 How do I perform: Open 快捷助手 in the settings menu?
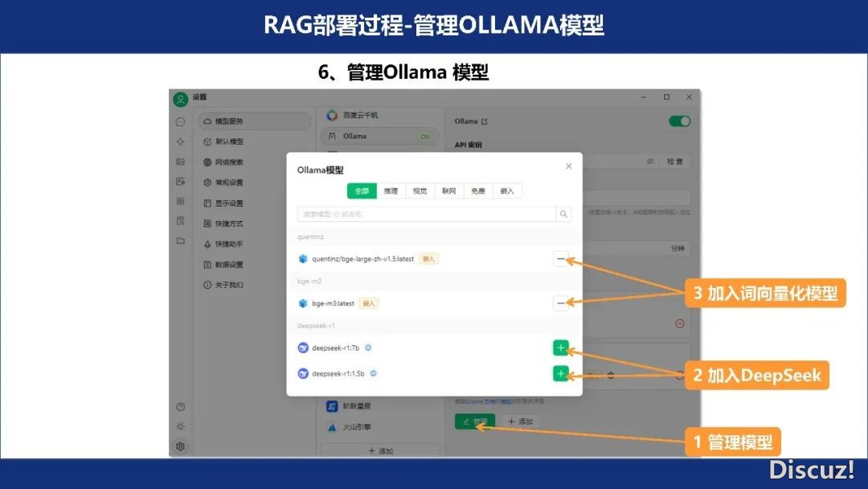tap(255, 244)
